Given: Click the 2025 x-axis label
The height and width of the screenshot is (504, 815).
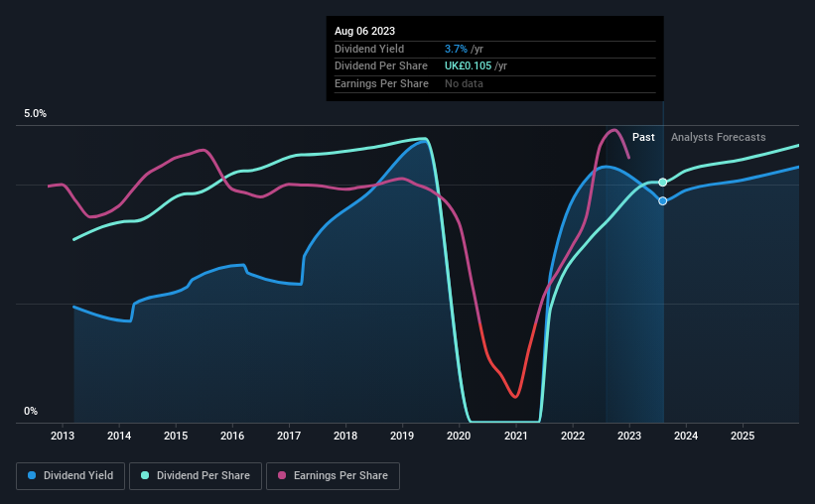Looking at the screenshot, I should click(x=743, y=436).
